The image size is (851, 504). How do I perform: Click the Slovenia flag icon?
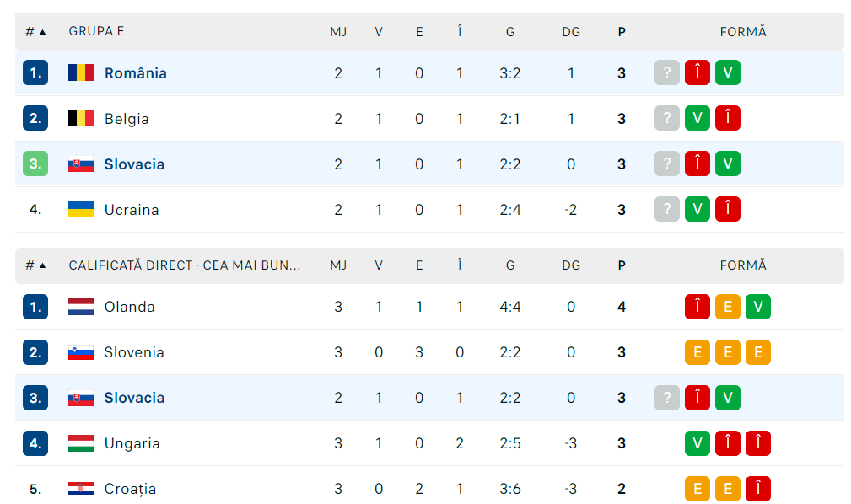pos(81,352)
